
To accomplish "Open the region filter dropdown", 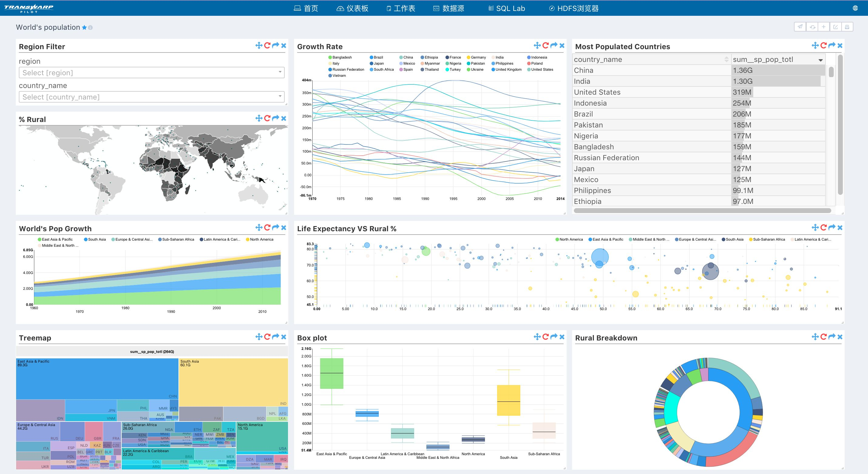I will 152,73.
